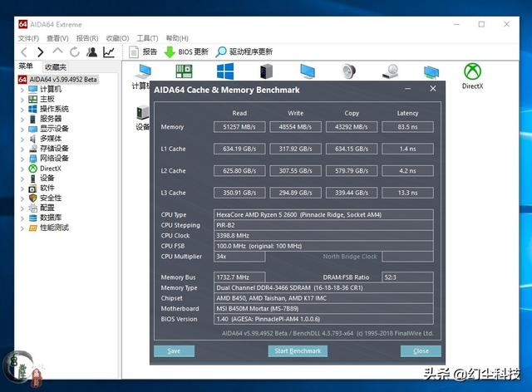Expand the 主板 tree node
Viewport: 532px width, 392px height.
[22, 100]
